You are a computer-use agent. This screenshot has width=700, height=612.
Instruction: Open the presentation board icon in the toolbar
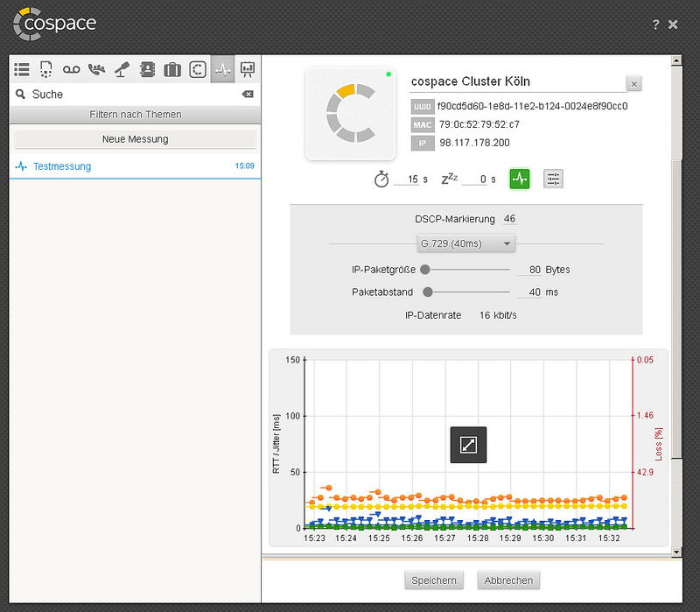pos(248,70)
